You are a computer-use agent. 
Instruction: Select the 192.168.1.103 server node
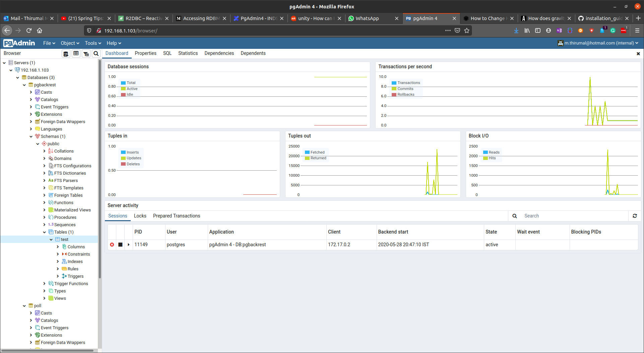[35, 70]
